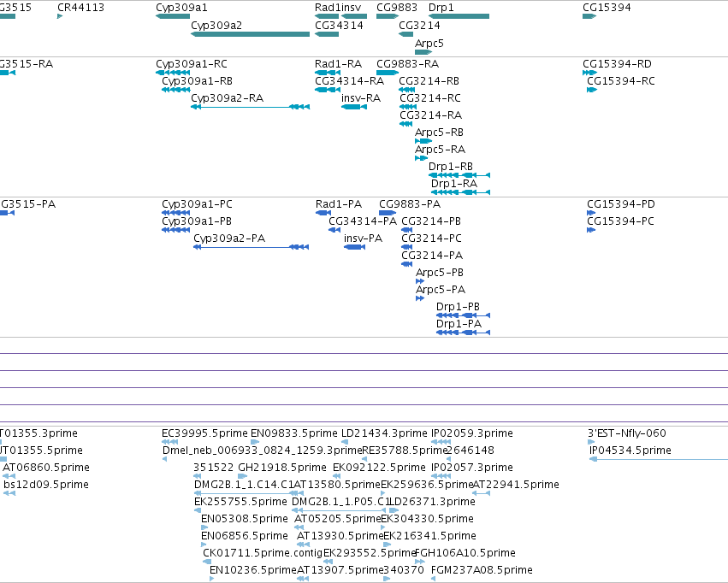Select the Cyp309a2 gene bar
The width and height of the screenshot is (728, 583).
pyautogui.click(x=251, y=34)
